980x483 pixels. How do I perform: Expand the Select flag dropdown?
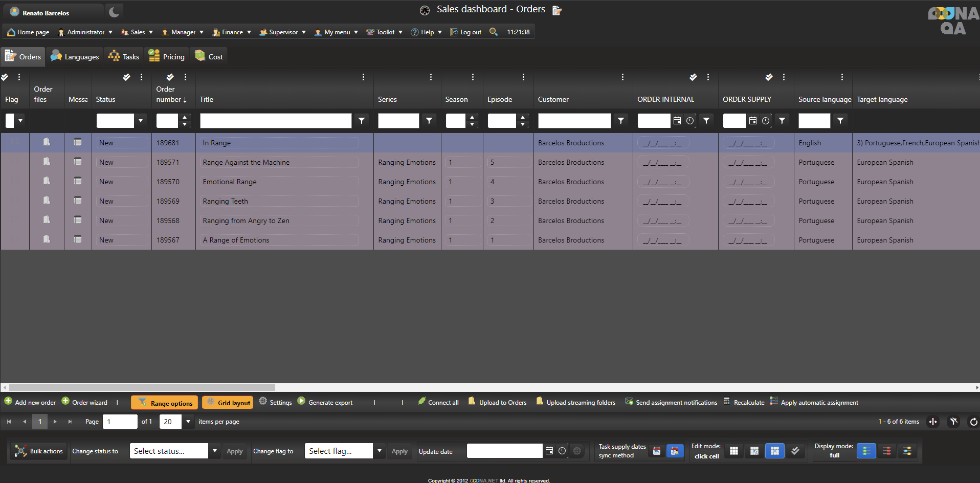tap(380, 451)
